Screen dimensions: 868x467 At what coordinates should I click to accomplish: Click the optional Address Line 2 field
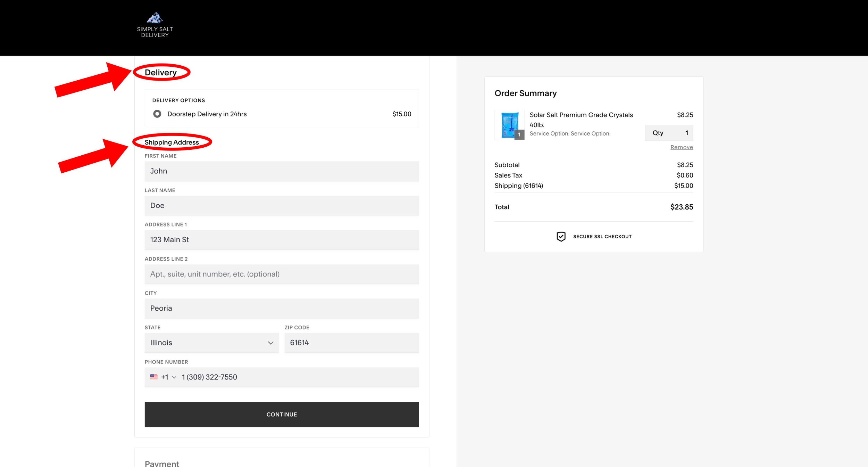[282, 274]
